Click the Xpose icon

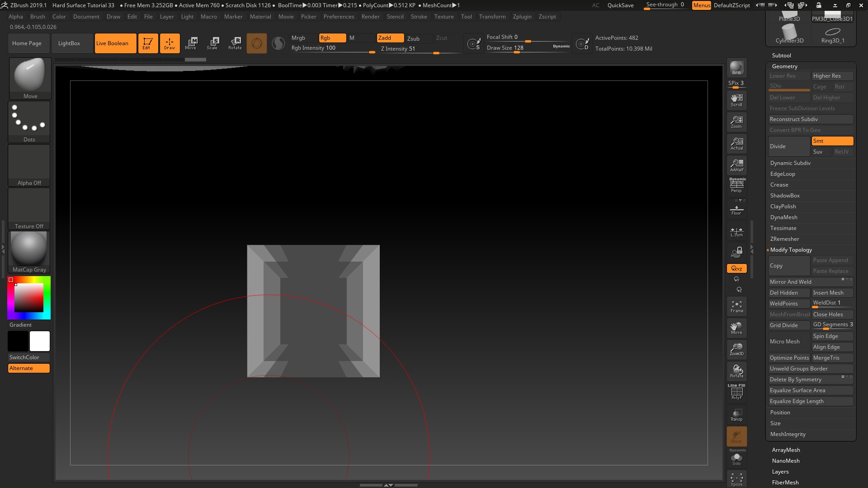736,479
